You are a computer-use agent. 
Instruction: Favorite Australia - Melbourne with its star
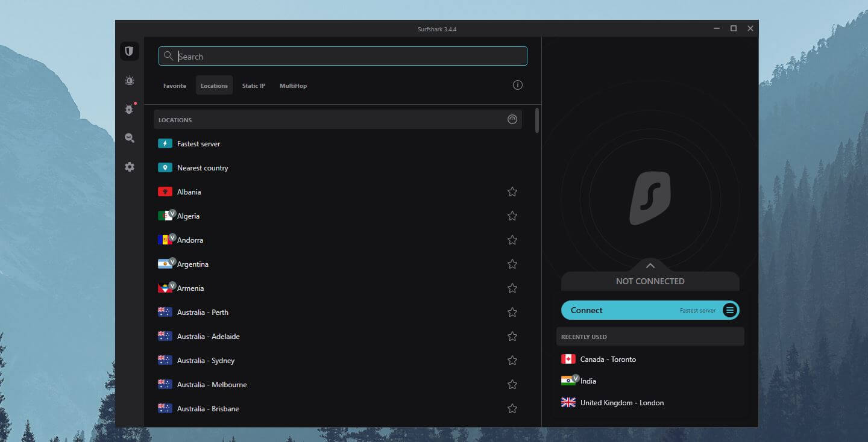click(512, 384)
